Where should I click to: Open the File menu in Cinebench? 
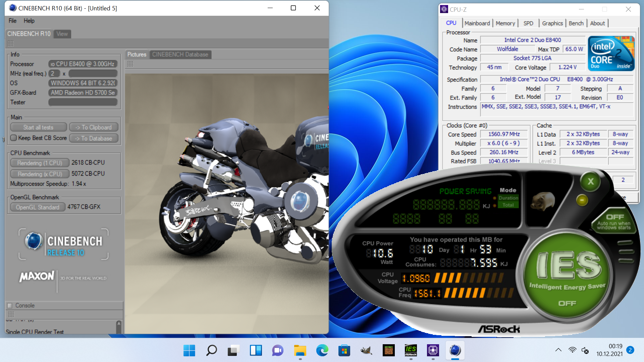12,21
